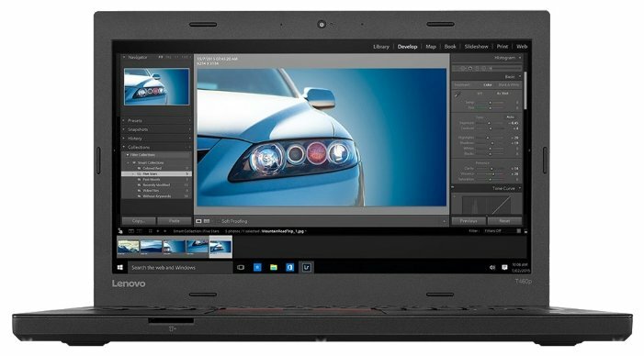Switch to the Slideshow module
Screen dimensions: 644x356
[477, 47]
